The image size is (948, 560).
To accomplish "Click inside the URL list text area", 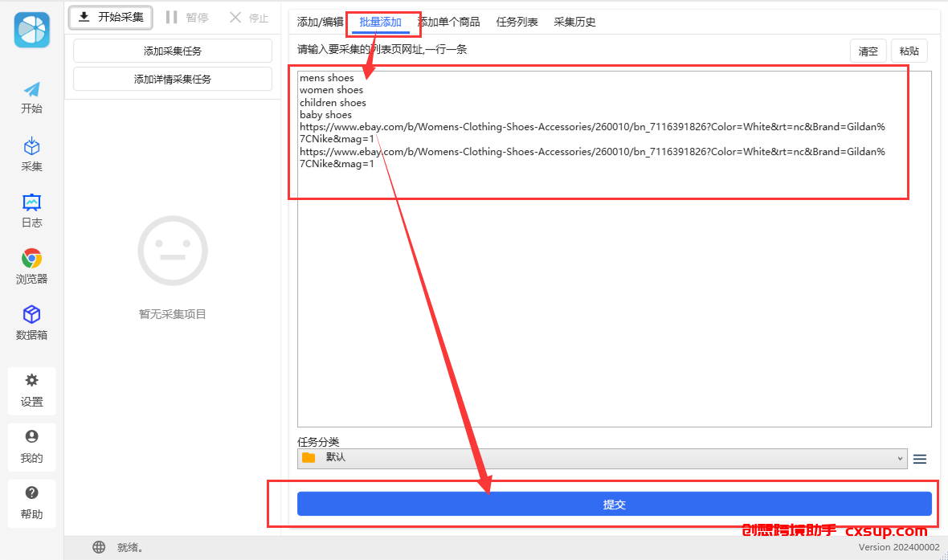I will click(x=615, y=248).
